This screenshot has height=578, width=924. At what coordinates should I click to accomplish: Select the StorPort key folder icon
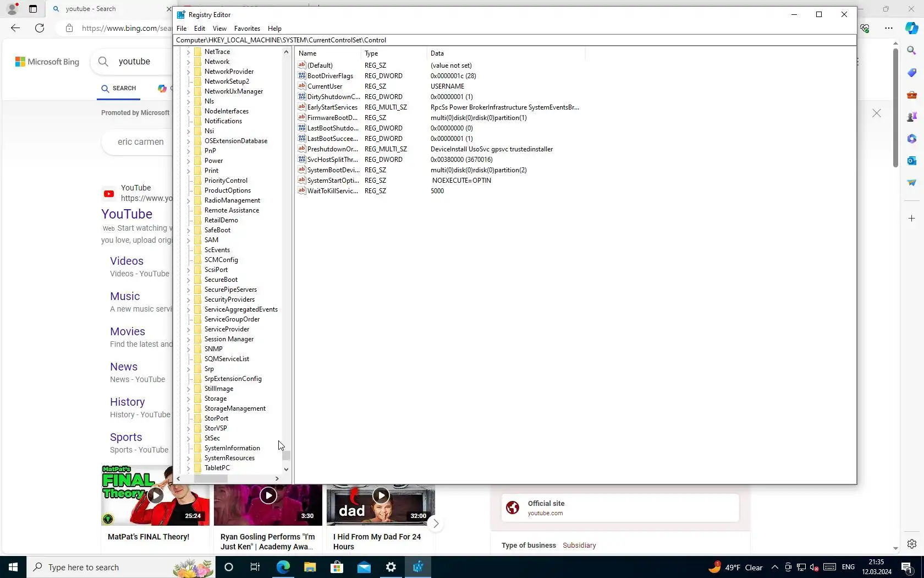(x=198, y=418)
